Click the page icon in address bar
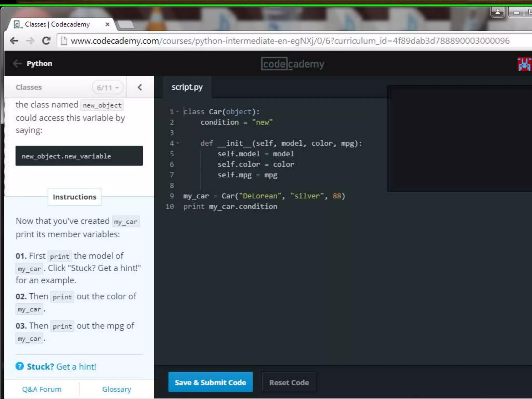 [x=64, y=41]
